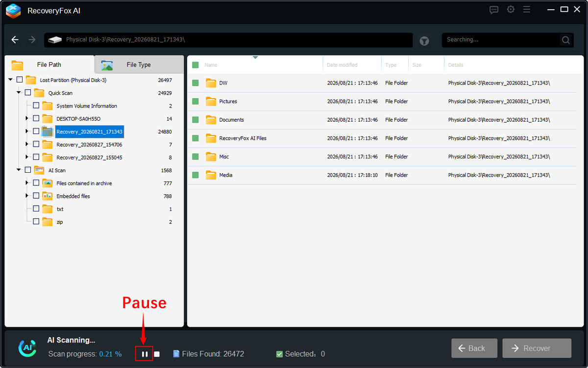Collapse the Quick Scan node
Viewport: 588px width, 368px height.
[19, 93]
